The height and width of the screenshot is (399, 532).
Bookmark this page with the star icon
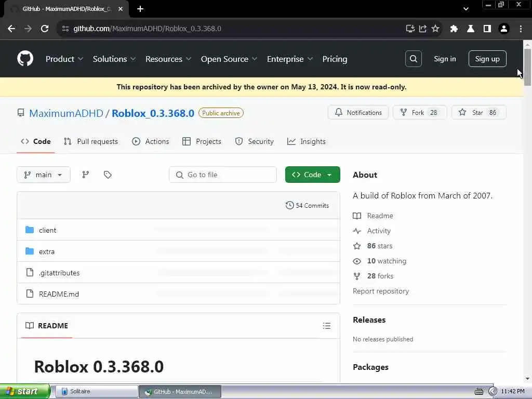[x=435, y=29]
